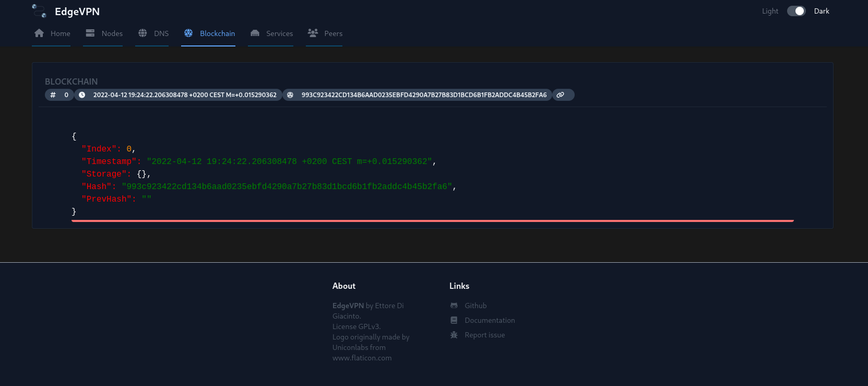Image resolution: width=868 pixels, height=386 pixels.
Task: Click the "PrevHash" JSON key
Action: (x=109, y=199)
